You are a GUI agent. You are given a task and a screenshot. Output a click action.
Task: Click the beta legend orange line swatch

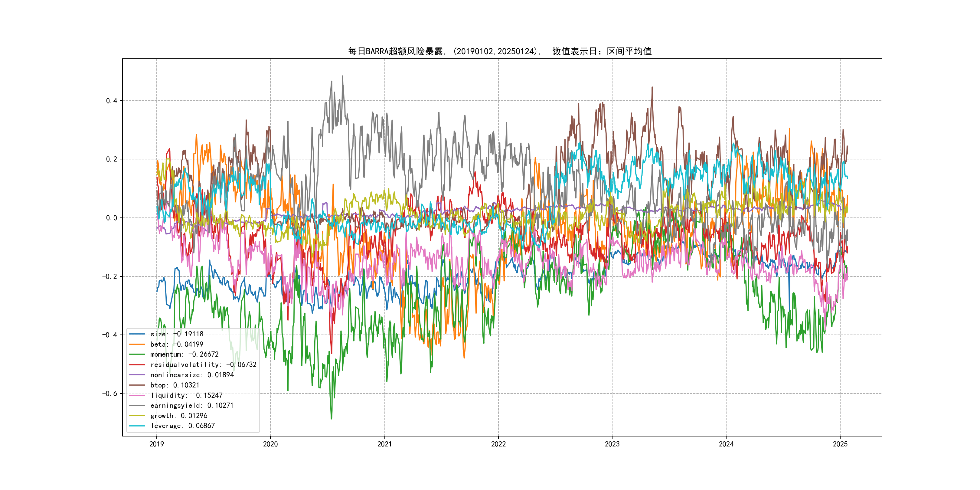click(137, 344)
